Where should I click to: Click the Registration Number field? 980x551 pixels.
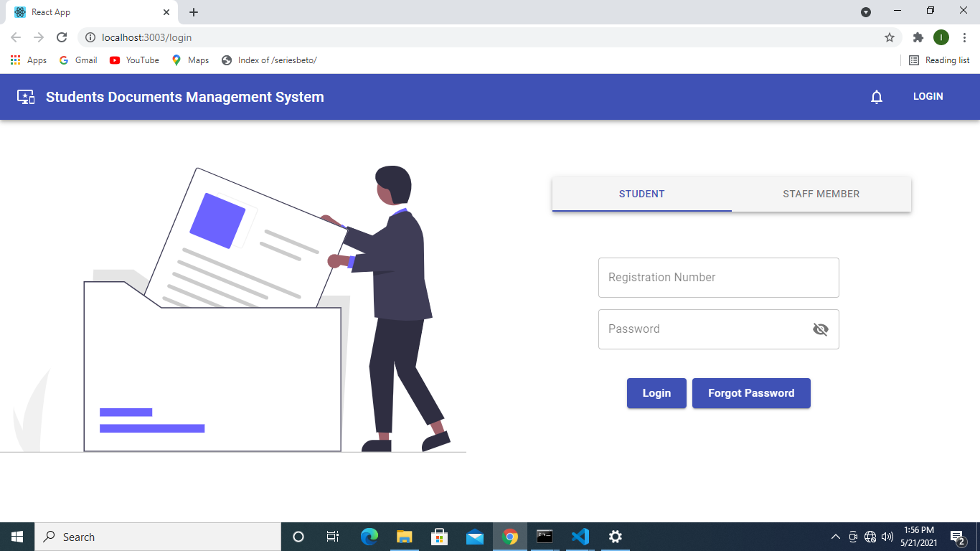click(718, 278)
